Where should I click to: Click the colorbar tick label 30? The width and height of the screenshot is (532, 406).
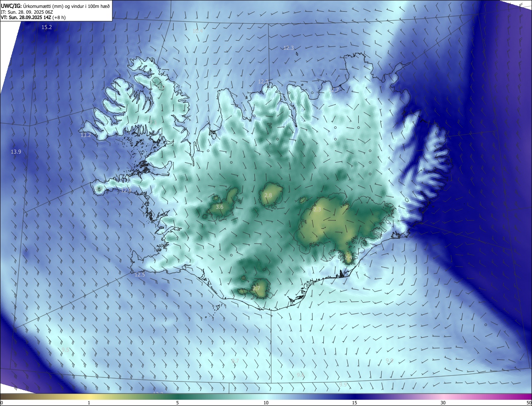(443, 403)
